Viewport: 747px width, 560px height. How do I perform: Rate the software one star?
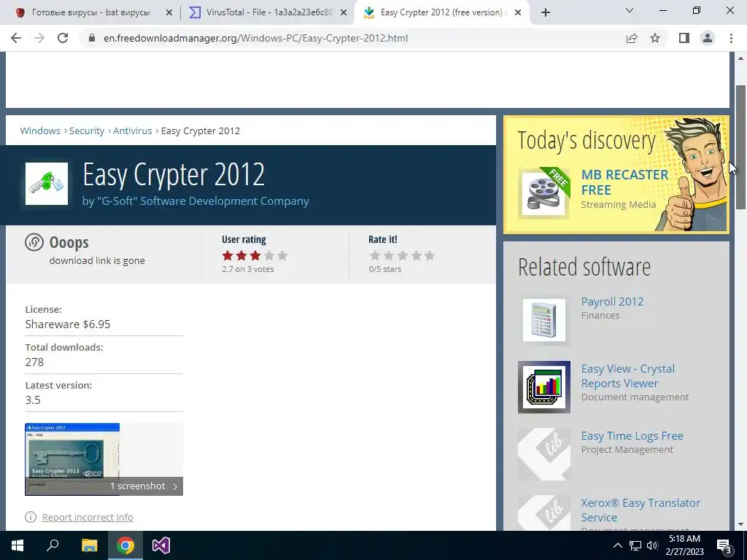pos(375,256)
